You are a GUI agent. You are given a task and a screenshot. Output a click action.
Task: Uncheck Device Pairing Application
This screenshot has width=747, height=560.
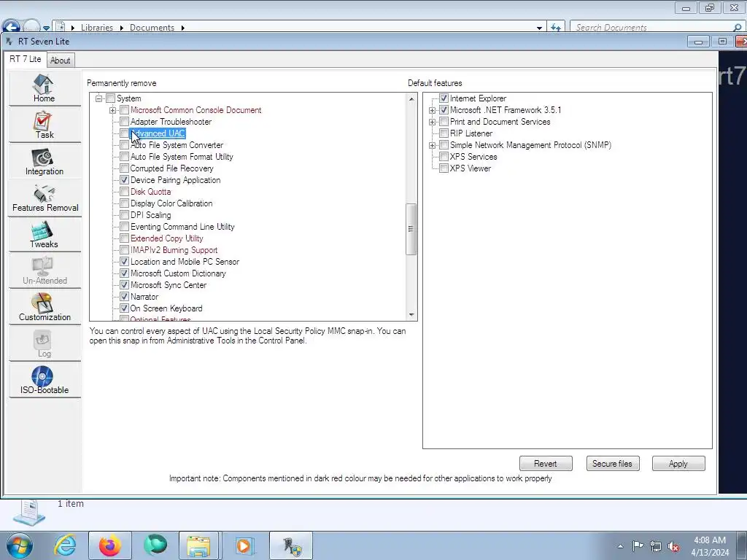click(x=124, y=180)
